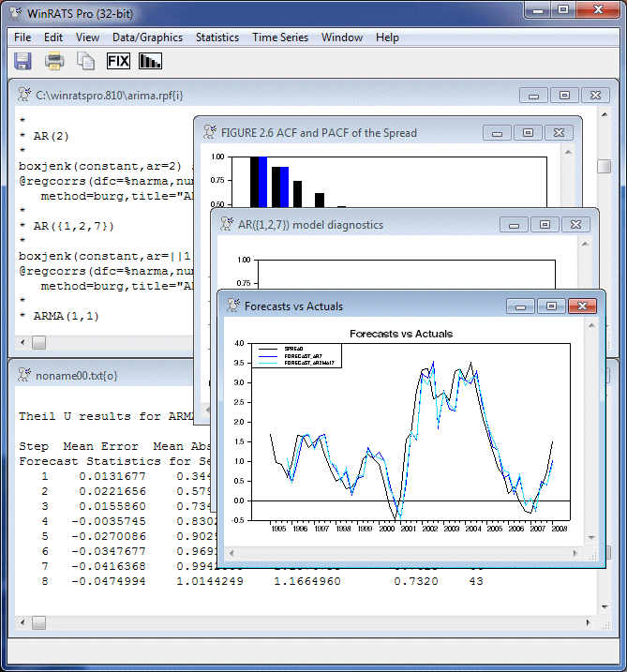Minimize the AR({1,2,7}) model diagnostics window

514,225
